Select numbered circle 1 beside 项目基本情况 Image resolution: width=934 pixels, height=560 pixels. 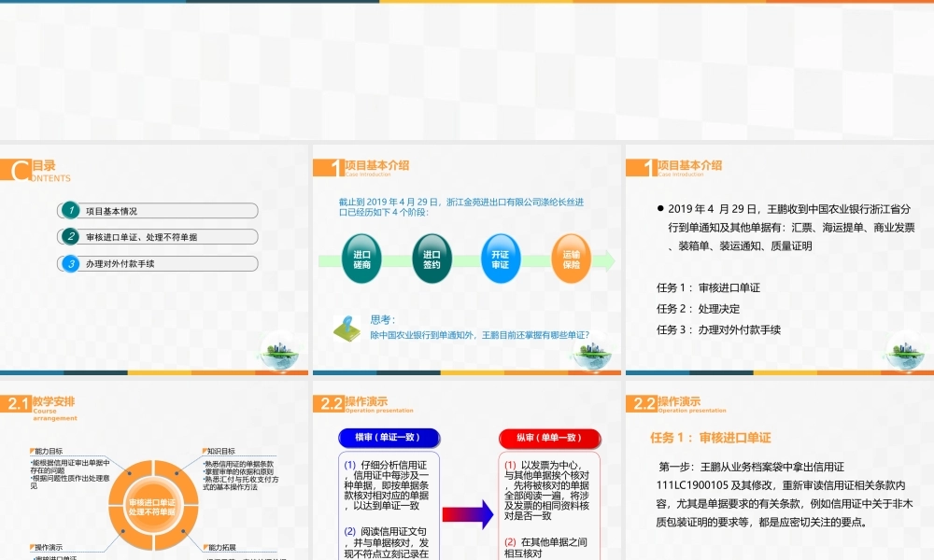click(69, 210)
